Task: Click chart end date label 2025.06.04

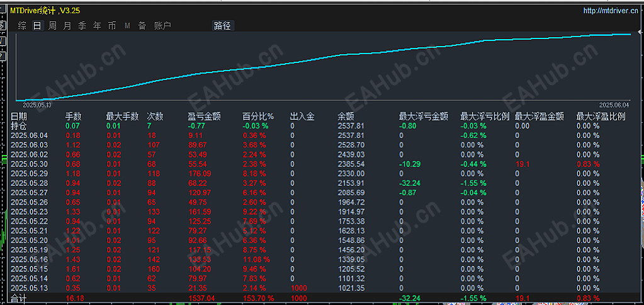Action: [x=614, y=105]
